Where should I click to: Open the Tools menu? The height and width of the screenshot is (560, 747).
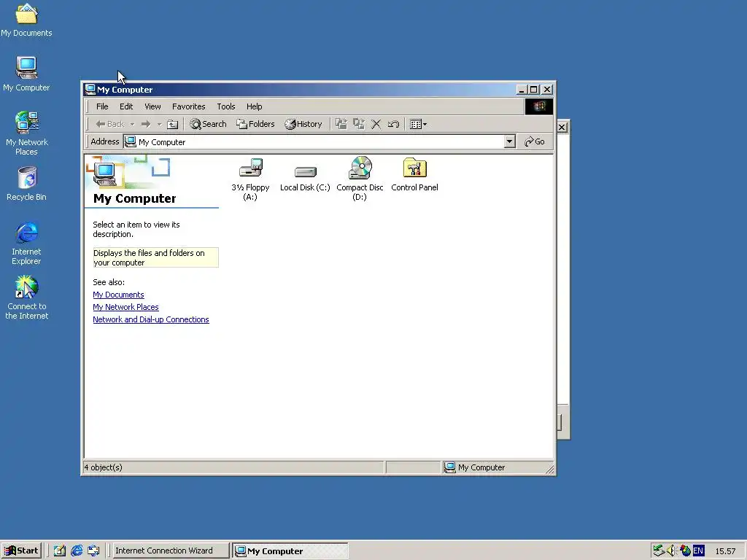point(226,106)
